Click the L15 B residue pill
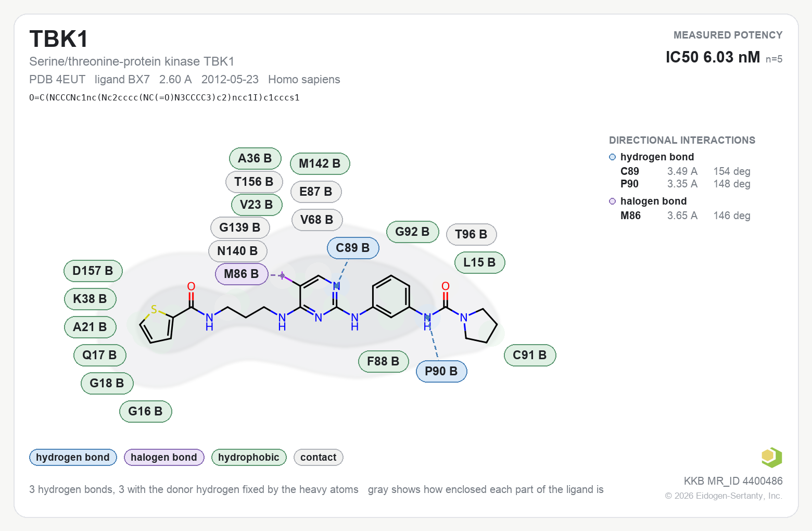 [x=480, y=262]
